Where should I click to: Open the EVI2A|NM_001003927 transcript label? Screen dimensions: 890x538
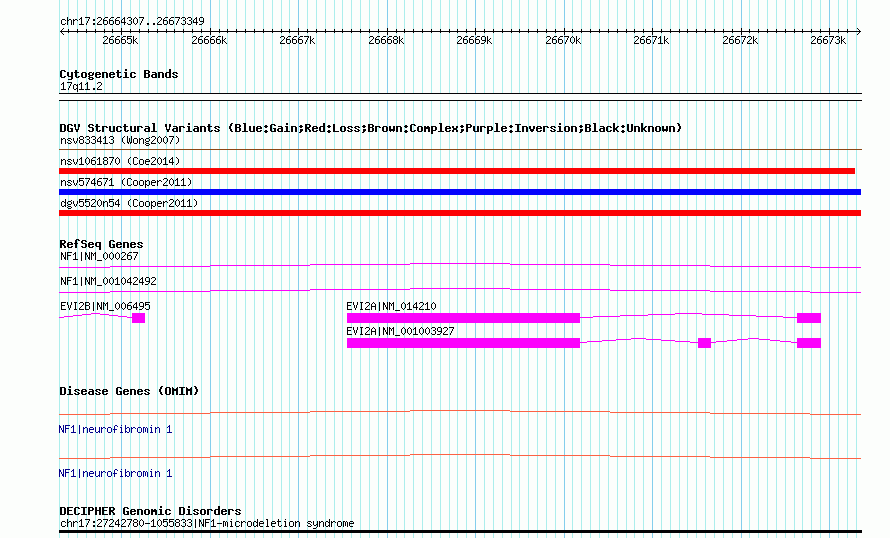coord(400,331)
